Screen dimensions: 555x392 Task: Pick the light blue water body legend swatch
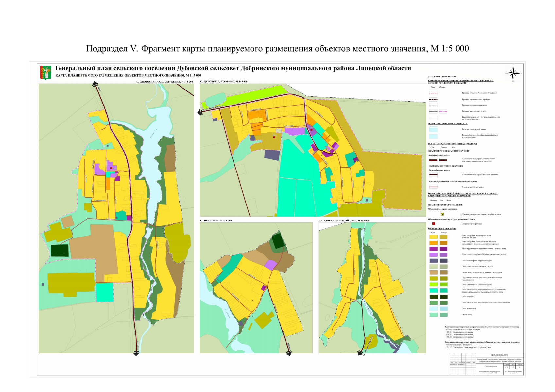433,136
